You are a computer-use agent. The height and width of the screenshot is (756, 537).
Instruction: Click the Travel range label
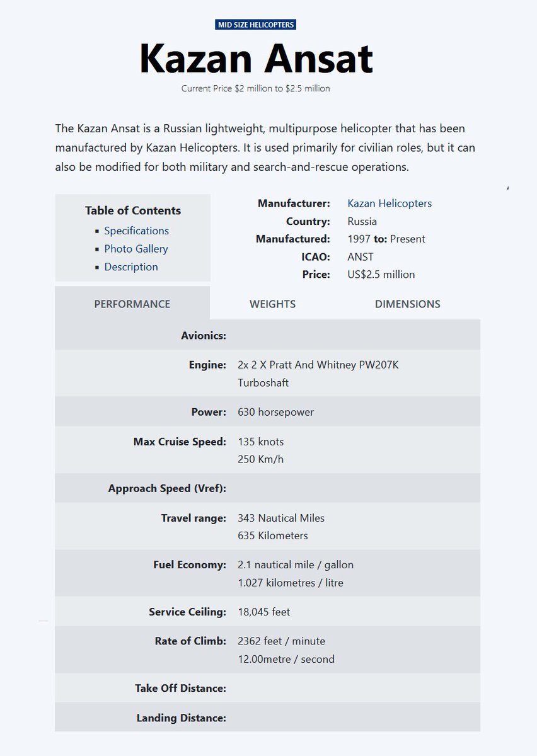click(x=193, y=518)
